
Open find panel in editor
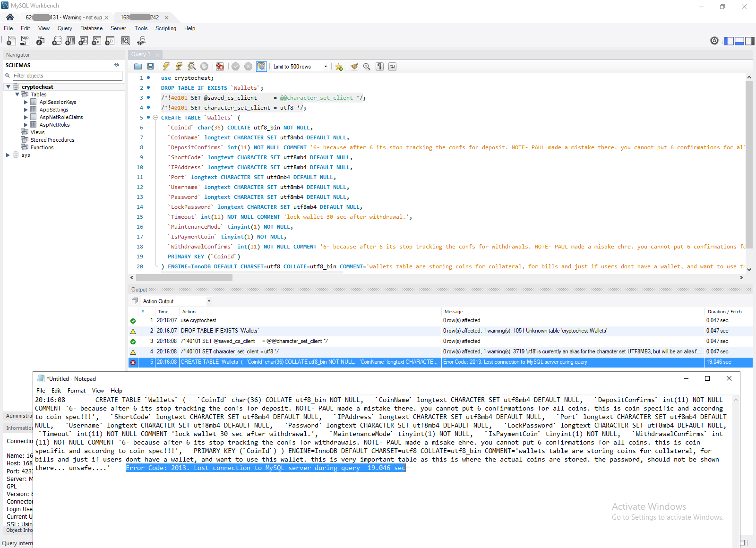pos(367,67)
